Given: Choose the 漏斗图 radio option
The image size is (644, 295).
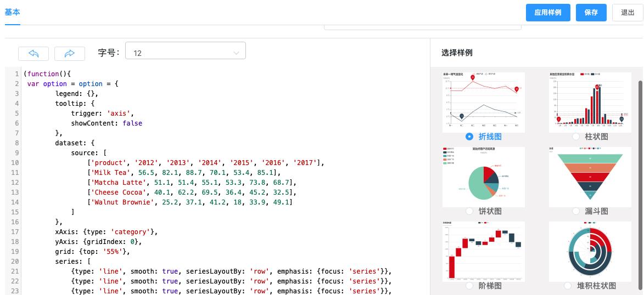Looking at the screenshot, I should tap(576, 211).
